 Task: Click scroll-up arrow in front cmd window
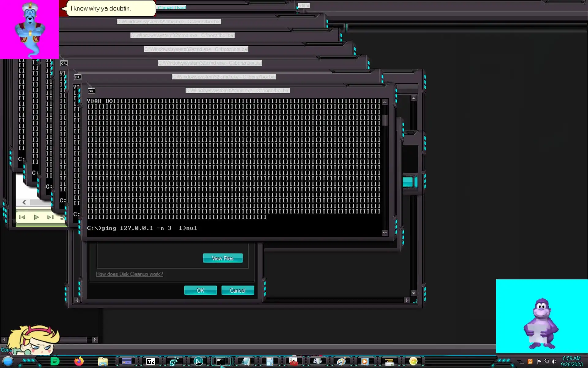pos(385,102)
